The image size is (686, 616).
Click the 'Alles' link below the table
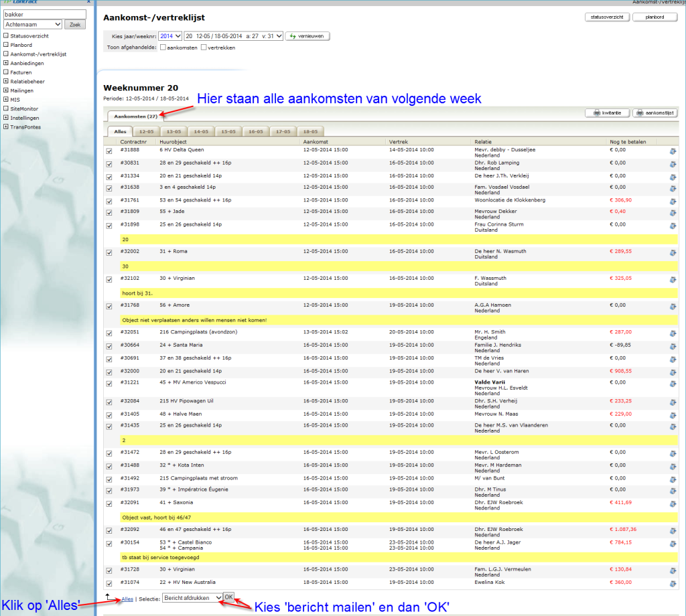coord(127,599)
